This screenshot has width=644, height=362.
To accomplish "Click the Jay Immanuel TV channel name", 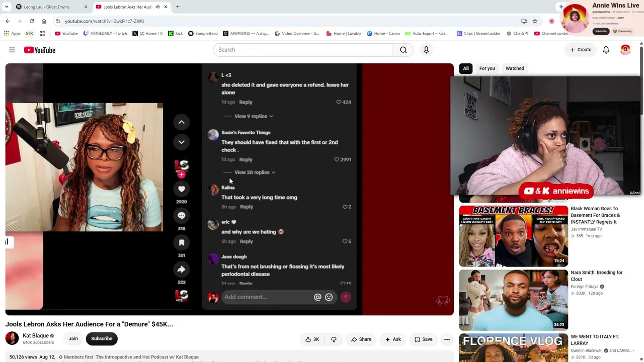I will pyautogui.click(x=586, y=229).
